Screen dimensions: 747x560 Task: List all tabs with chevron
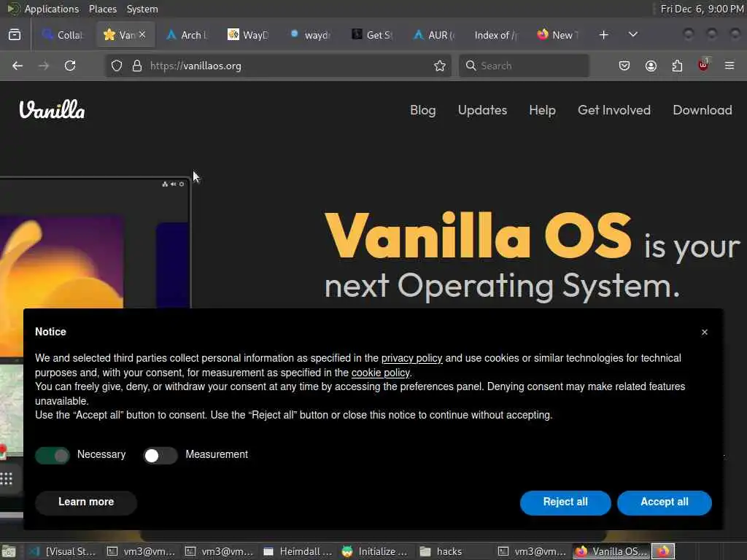tap(633, 35)
